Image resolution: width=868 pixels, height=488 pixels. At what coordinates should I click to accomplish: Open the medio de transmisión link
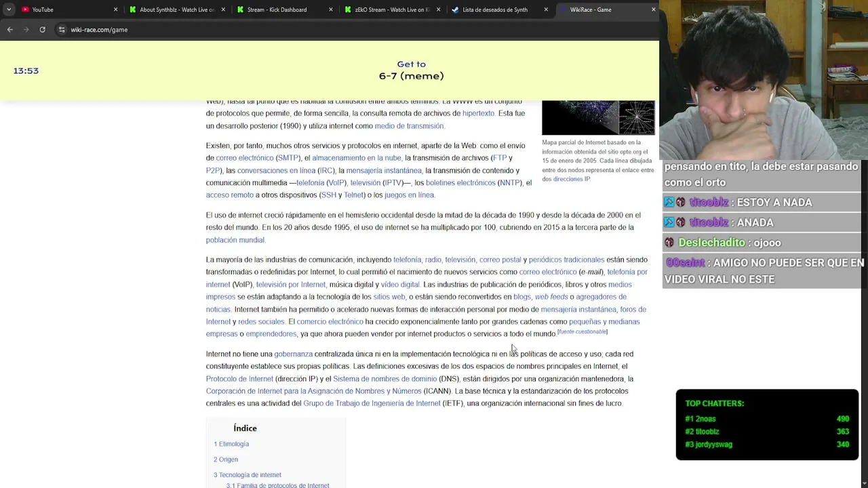(x=409, y=126)
